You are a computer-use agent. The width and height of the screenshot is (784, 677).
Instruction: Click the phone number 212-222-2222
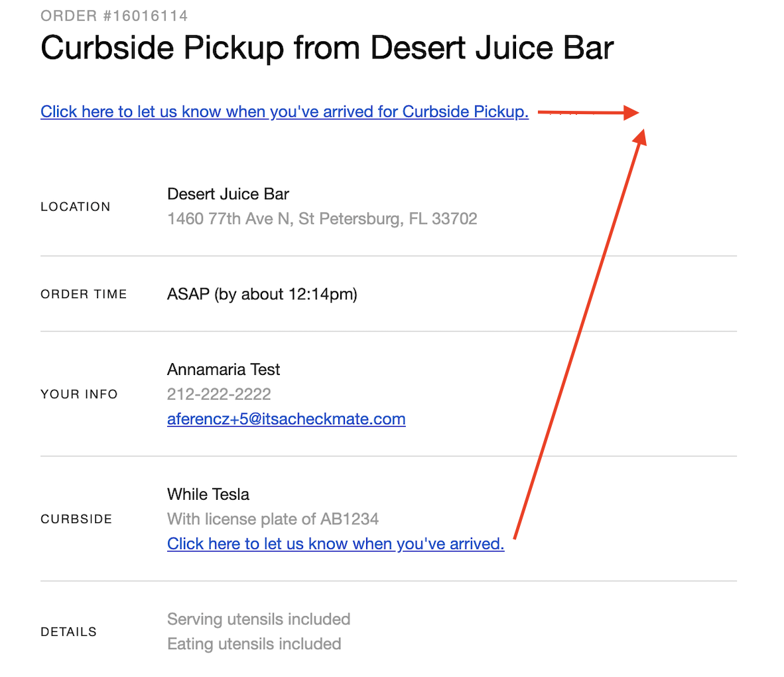(x=219, y=394)
